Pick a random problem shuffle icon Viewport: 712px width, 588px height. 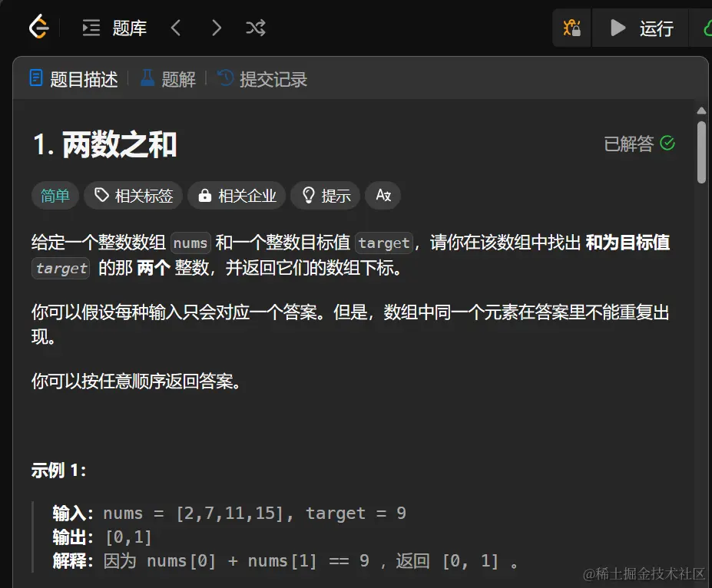click(256, 28)
